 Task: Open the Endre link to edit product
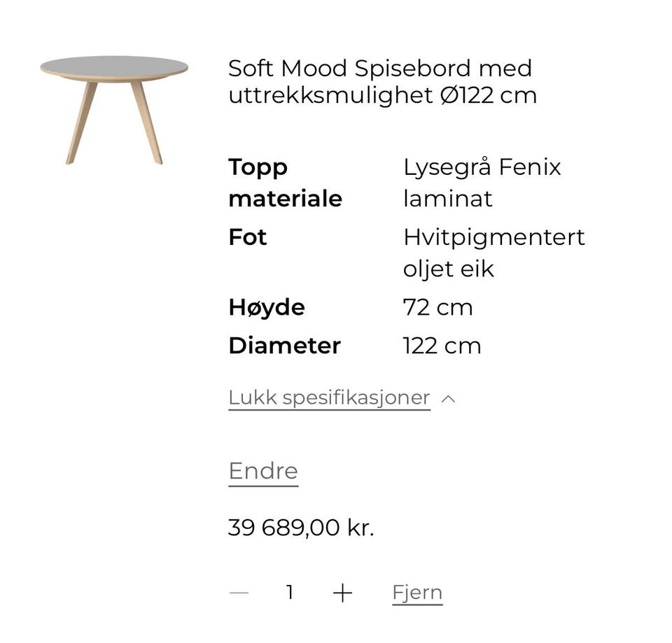pyautogui.click(x=263, y=472)
